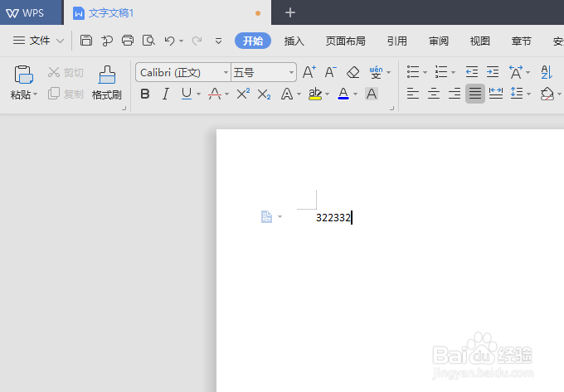Switch to the 页面布局 tab
Viewport: 564px width, 392px height.
[x=345, y=41]
